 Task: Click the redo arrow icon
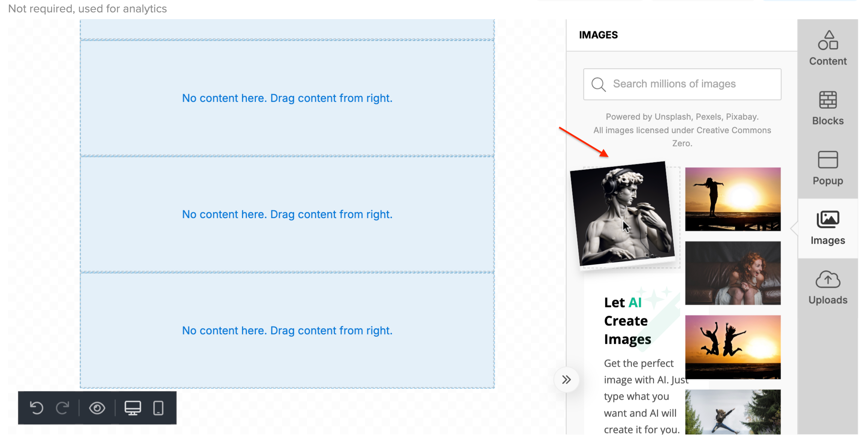[x=63, y=408]
